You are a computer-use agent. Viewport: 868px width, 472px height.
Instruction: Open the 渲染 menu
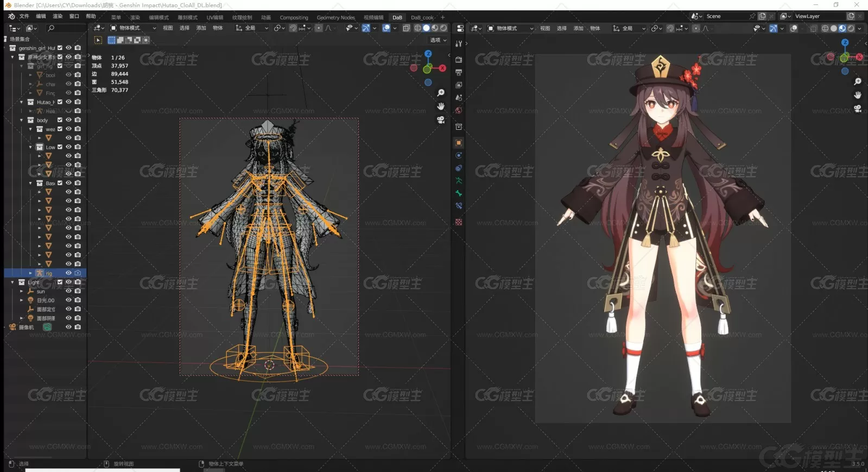58,16
